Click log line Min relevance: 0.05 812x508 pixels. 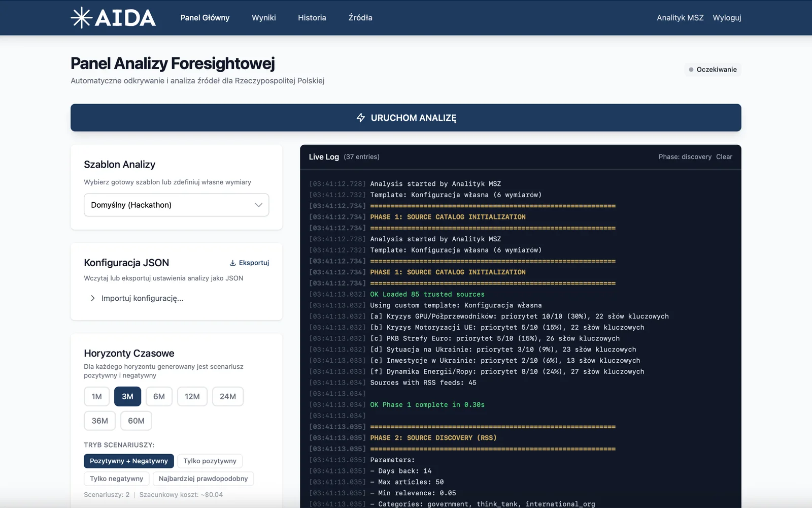click(413, 493)
